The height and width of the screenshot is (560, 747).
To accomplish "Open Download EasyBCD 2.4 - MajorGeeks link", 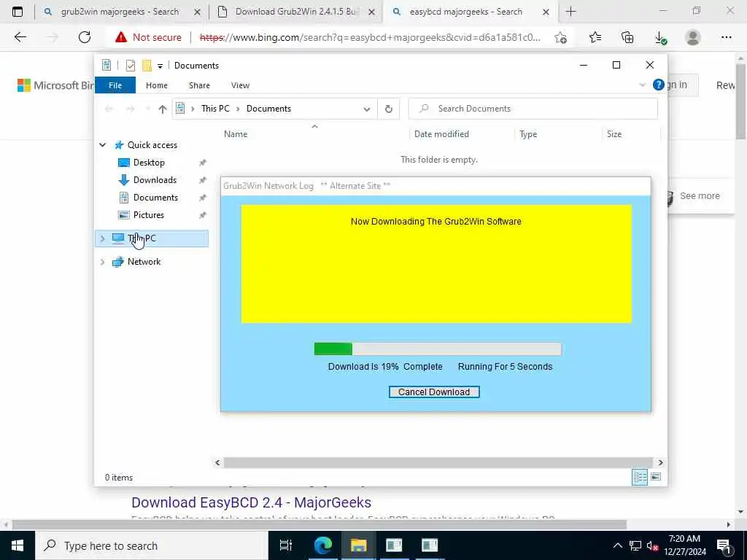I will [x=251, y=502].
